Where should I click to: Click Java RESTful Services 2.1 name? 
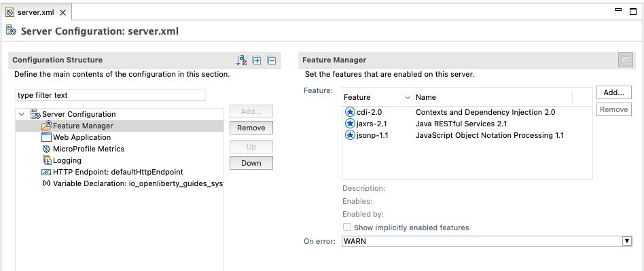(461, 124)
